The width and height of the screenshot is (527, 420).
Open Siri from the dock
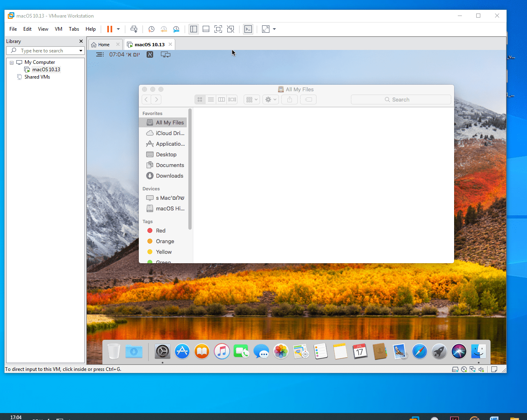point(459,352)
